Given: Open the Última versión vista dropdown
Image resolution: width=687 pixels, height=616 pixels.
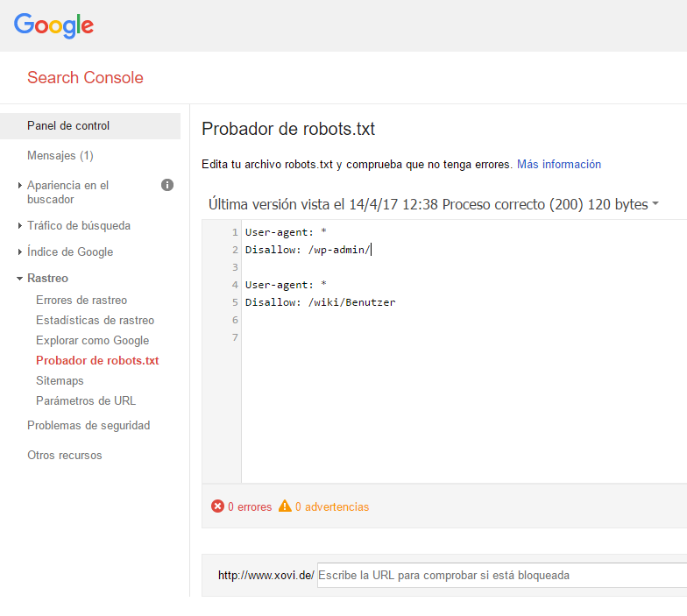Looking at the screenshot, I should (x=433, y=205).
